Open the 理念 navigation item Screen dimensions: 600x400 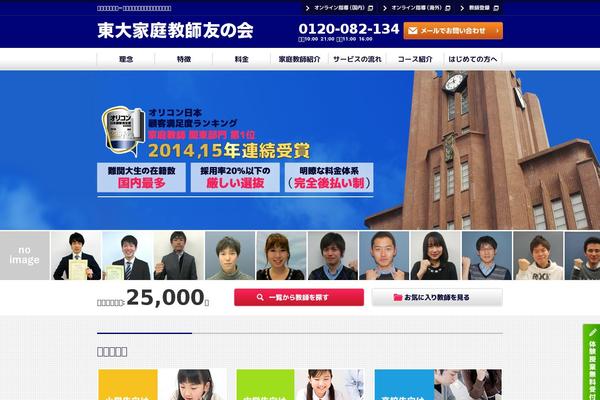(x=126, y=59)
